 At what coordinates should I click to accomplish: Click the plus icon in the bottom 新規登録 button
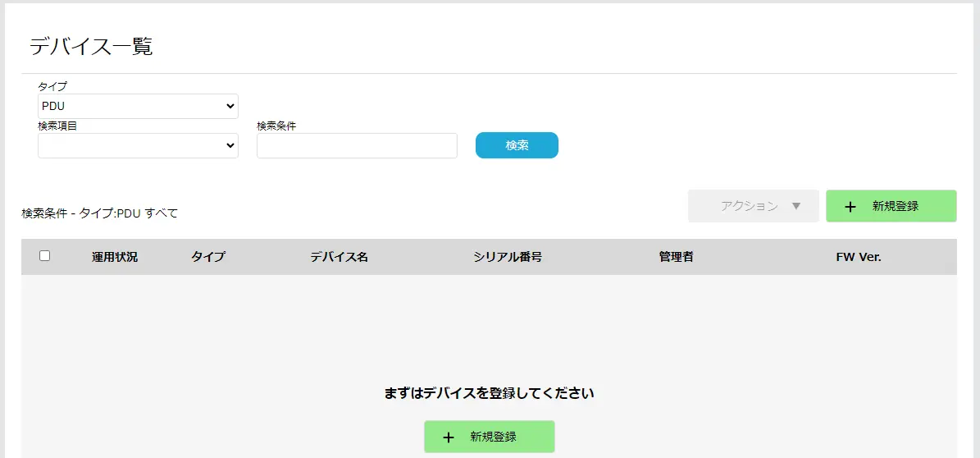[449, 437]
